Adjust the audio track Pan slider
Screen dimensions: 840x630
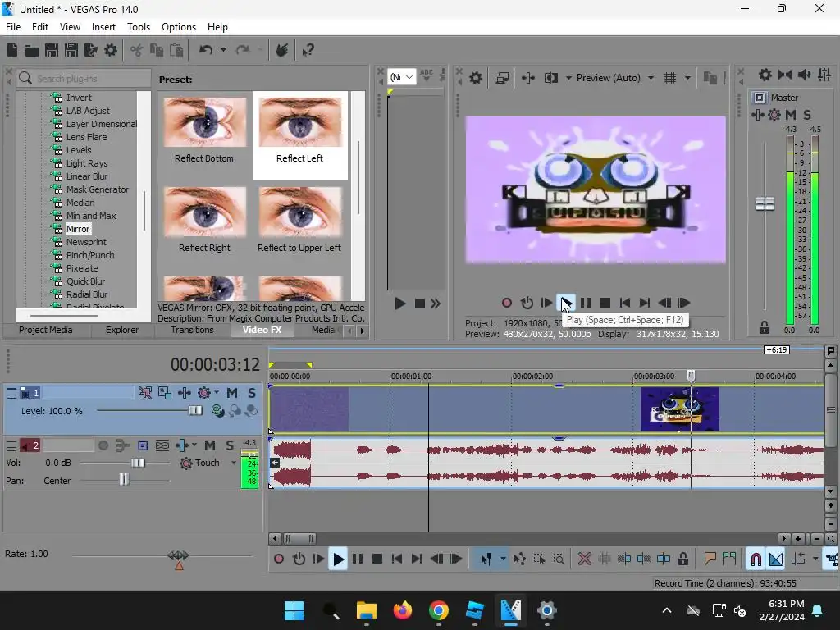coord(124,479)
